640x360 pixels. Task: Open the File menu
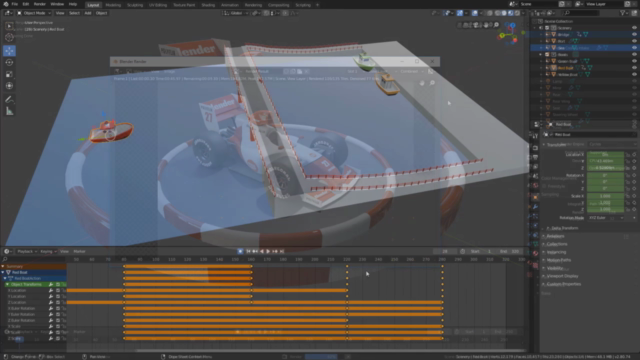15,4
